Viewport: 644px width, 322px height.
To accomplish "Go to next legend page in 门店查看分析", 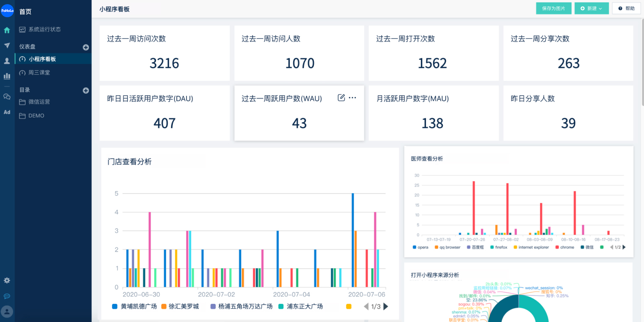I will 386,306.
